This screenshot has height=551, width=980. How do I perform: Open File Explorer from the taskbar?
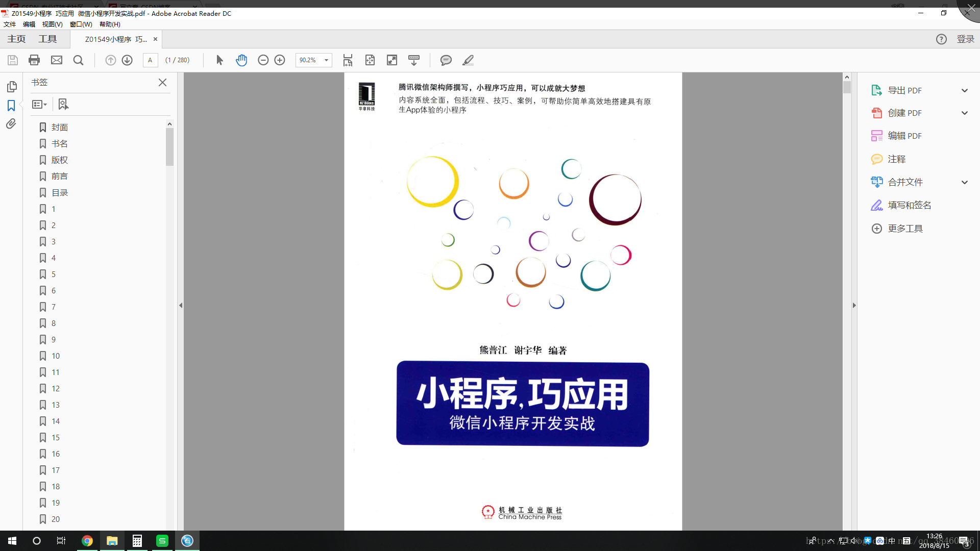click(x=112, y=541)
